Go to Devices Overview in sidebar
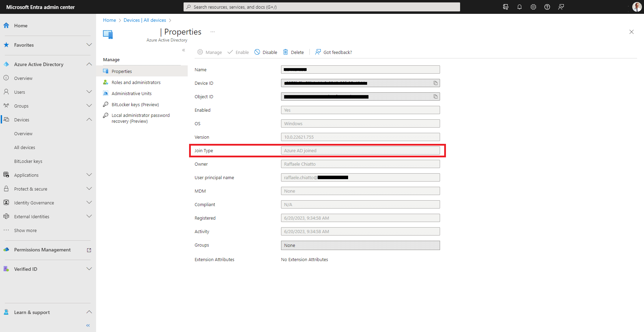Screen dimensions: 644x332 pos(23,133)
